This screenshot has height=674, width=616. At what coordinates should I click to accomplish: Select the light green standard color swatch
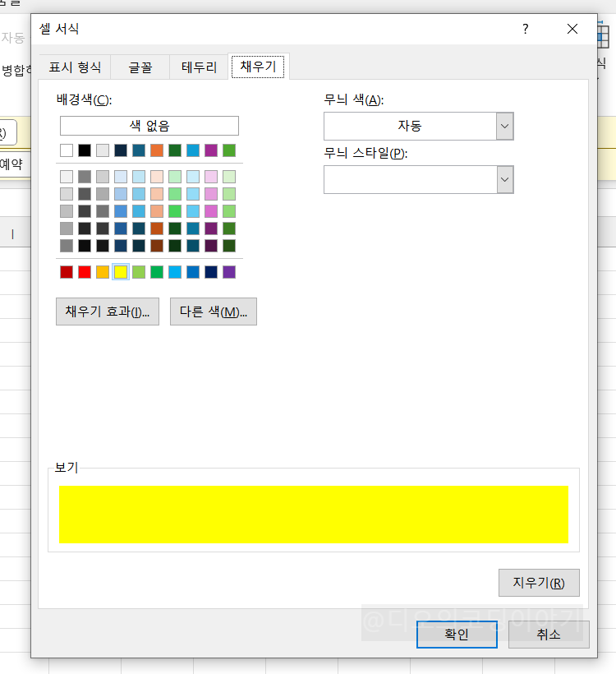[139, 272]
